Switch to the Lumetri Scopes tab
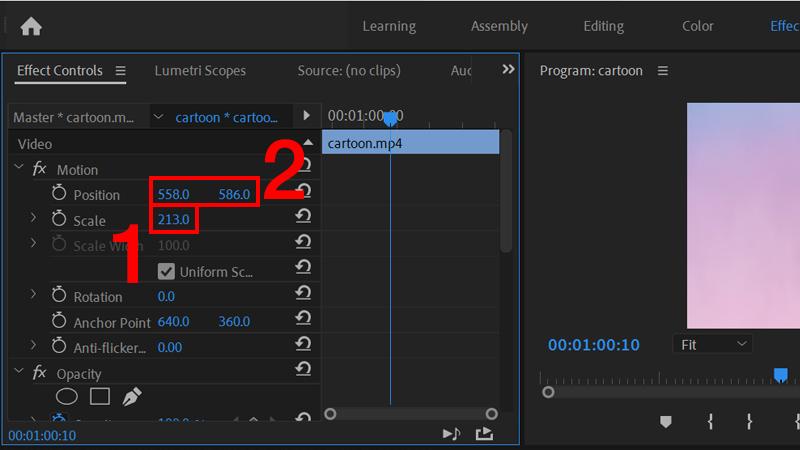 pos(200,71)
